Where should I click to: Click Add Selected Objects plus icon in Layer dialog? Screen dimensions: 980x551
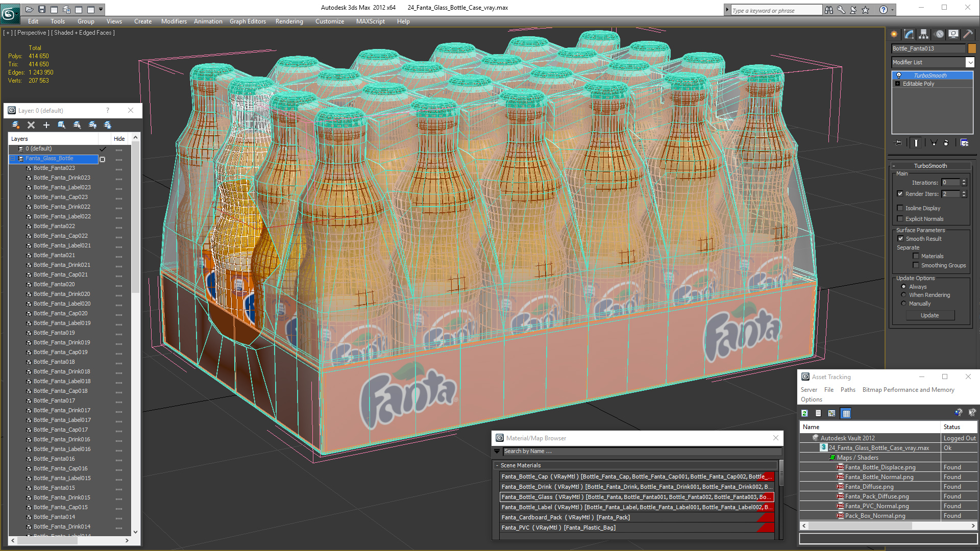tap(46, 125)
